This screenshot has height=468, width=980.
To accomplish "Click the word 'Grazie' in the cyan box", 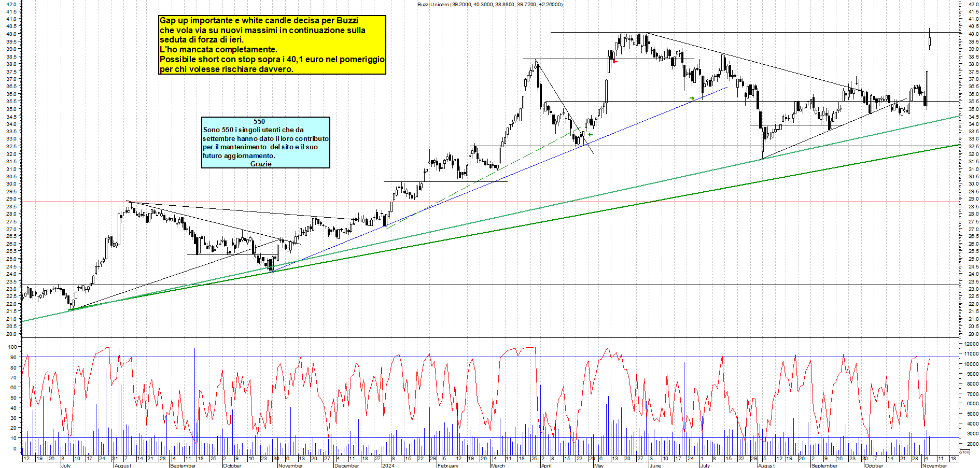I will tap(261, 164).
